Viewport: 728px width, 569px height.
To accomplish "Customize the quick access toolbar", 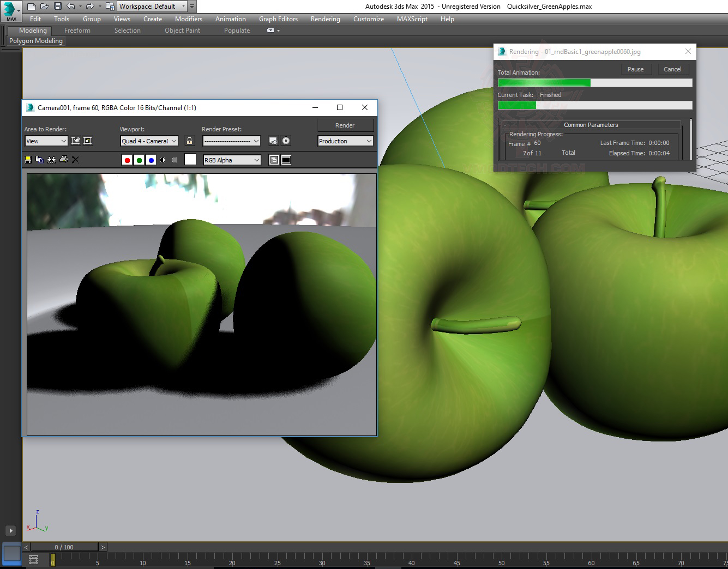I will coord(192,7).
